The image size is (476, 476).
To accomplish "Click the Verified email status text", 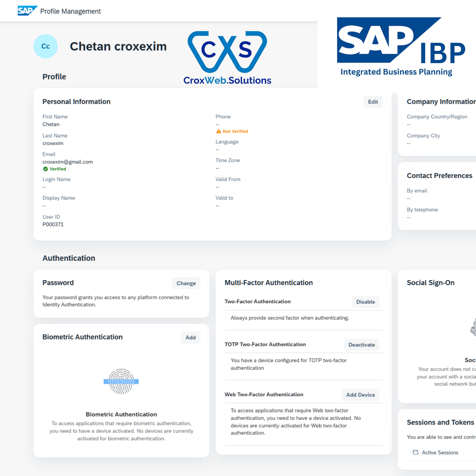I will (58, 169).
